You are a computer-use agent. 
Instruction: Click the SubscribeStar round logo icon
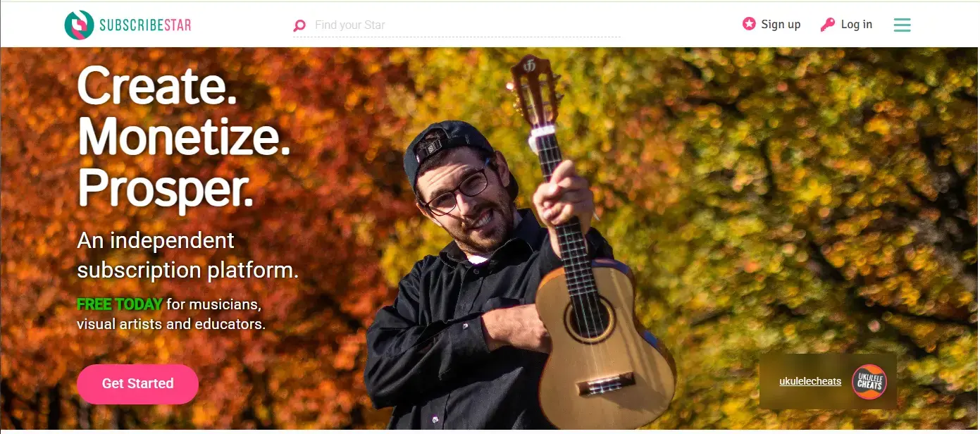coord(79,25)
